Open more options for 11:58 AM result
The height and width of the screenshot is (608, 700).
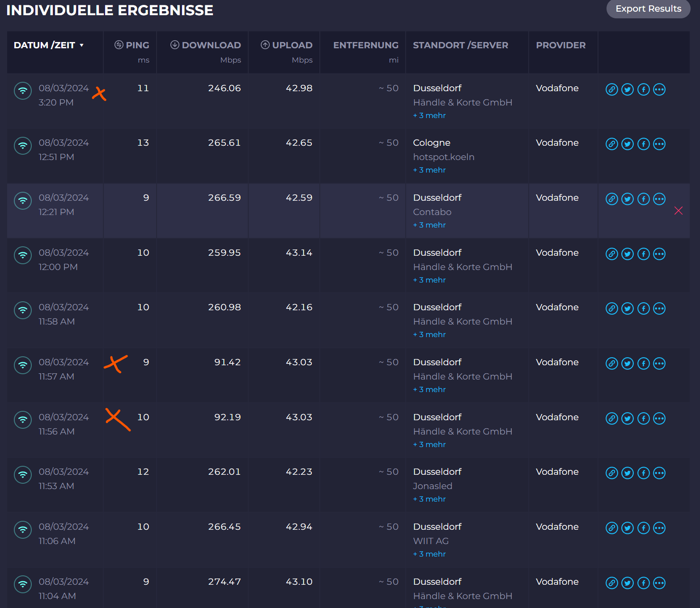click(659, 308)
